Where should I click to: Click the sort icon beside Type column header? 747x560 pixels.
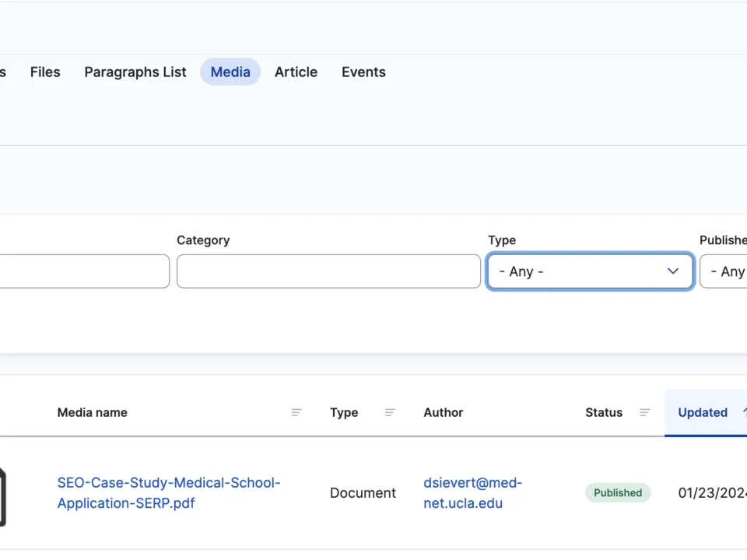390,412
